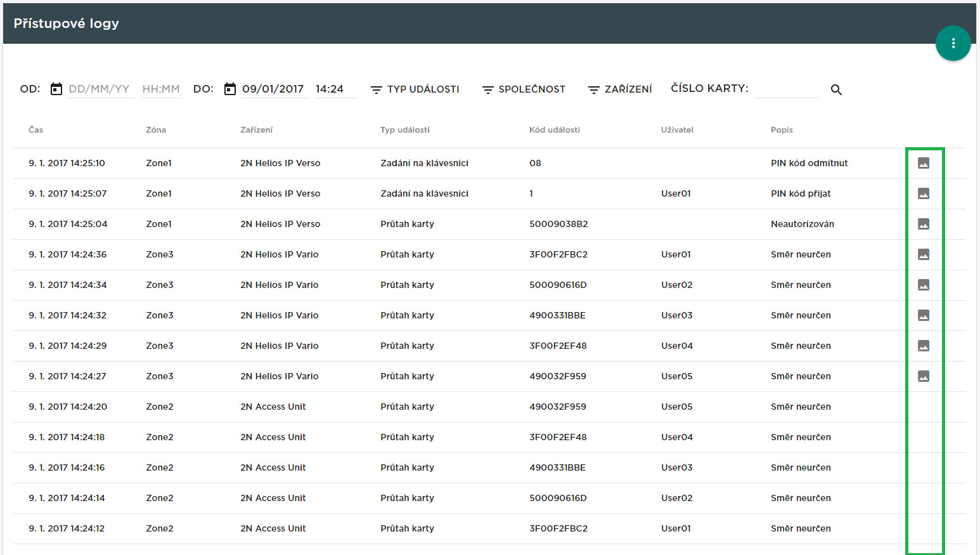Select the PIN kód přijat description
Screen dimensions: 980x555
[801, 193]
